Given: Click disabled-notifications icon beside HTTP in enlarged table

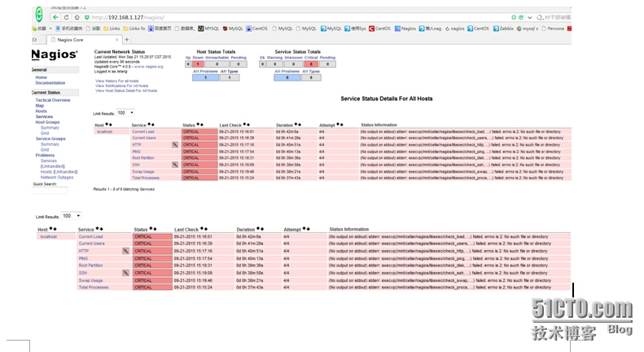Looking at the screenshot, I should (125, 251).
